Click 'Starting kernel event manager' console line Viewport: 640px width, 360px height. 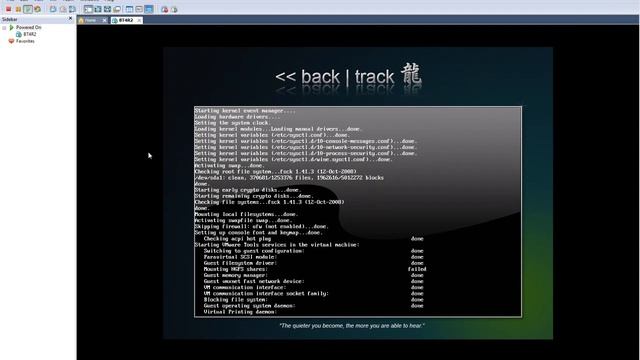tap(245, 111)
